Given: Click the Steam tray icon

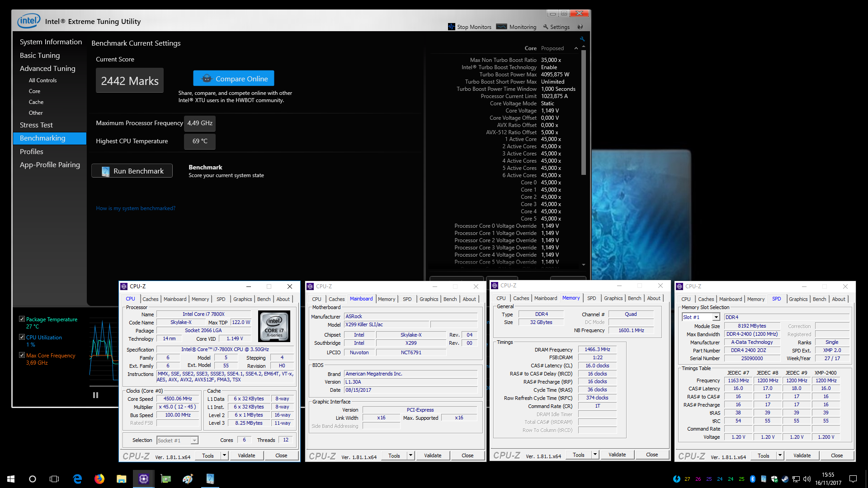Looking at the screenshot, I should [x=785, y=479].
